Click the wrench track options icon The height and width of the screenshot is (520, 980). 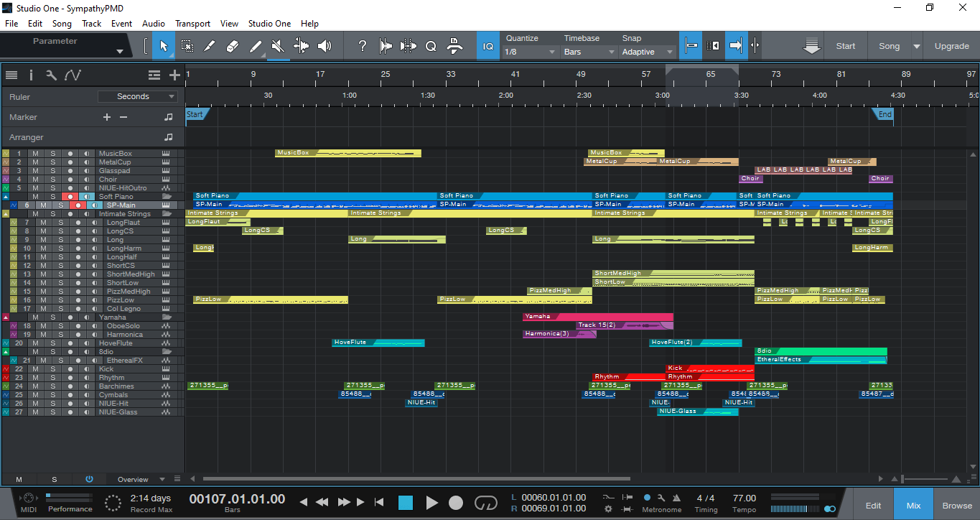[x=51, y=75]
